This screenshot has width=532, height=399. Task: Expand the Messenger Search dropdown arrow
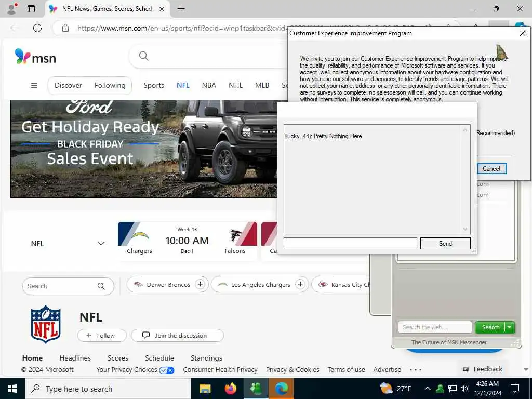click(x=510, y=327)
